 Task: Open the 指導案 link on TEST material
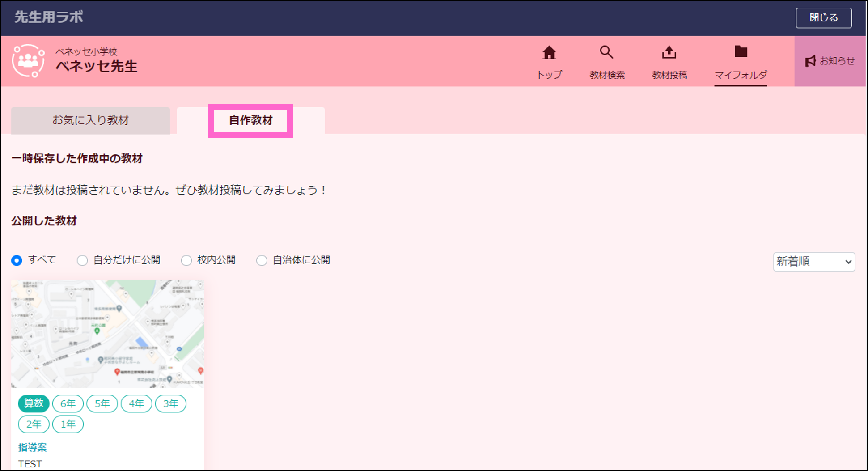(x=31, y=447)
